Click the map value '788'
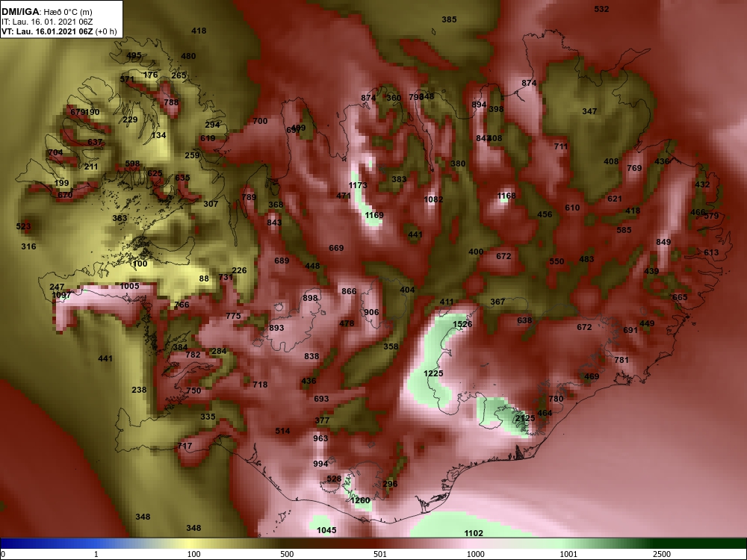This screenshot has width=747, height=560. (x=171, y=102)
